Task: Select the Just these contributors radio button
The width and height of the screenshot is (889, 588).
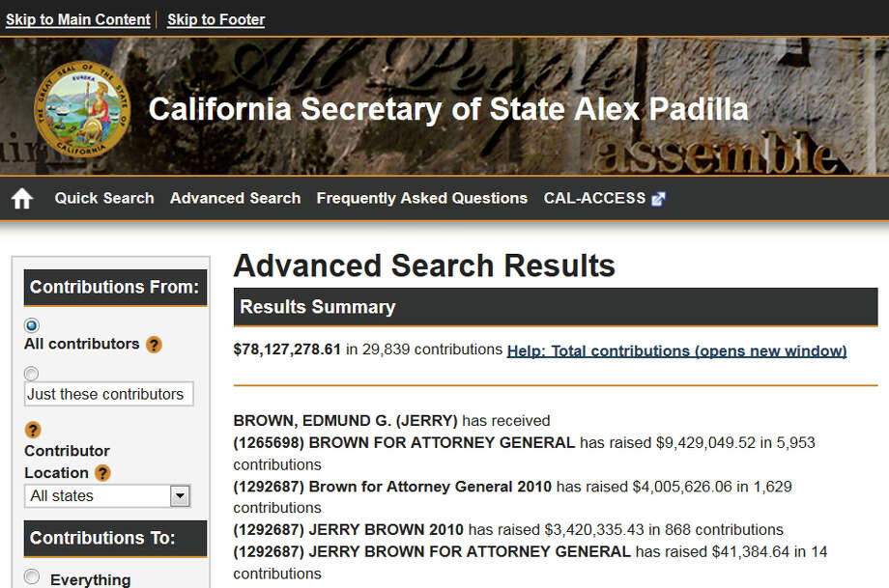Action: 32,374
